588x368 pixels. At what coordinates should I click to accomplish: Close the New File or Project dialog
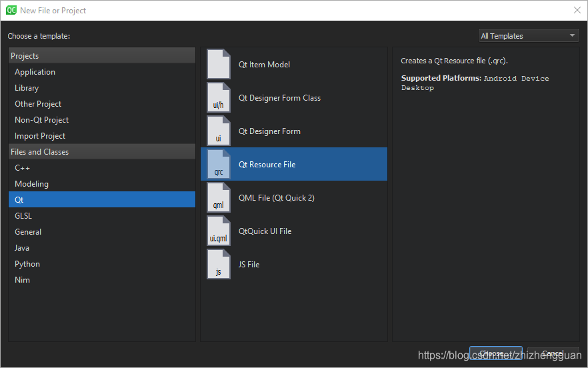[x=577, y=10]
